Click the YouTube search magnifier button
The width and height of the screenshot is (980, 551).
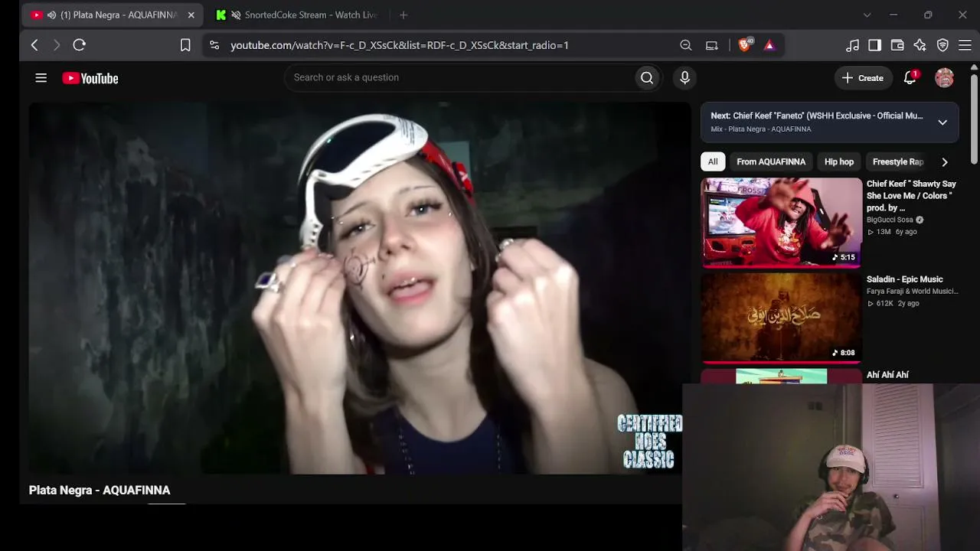[647, 77]
